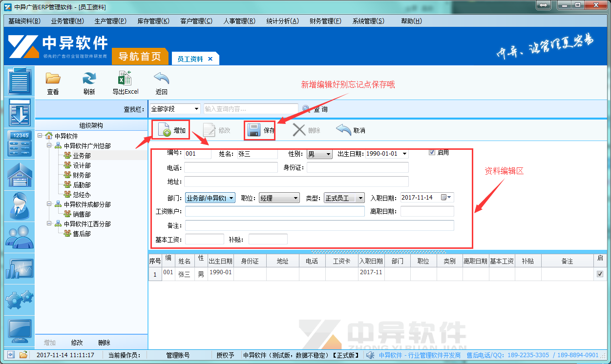
Task: Open the 基础资料(Z) menu
Action: click(x=24, y=21)
